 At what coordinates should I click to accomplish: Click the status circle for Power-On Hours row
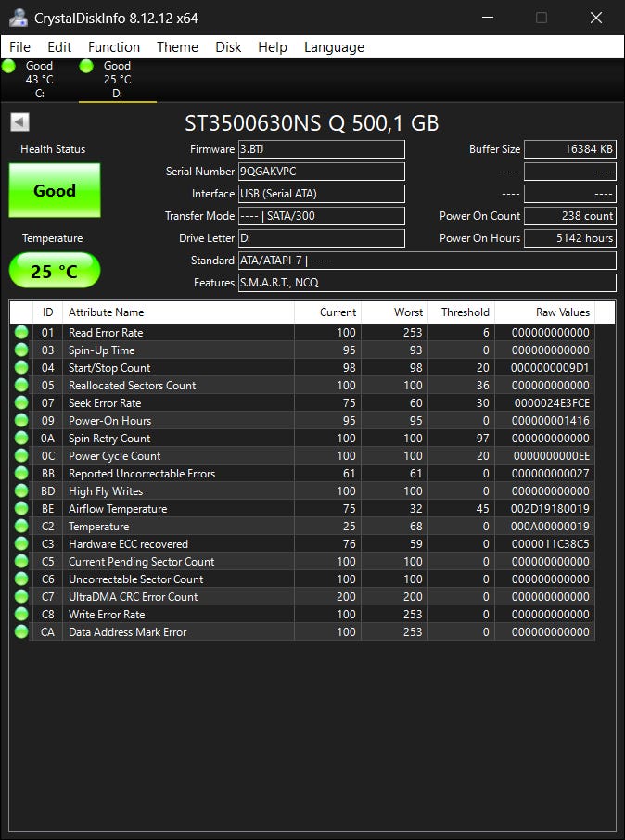[21, 421]
